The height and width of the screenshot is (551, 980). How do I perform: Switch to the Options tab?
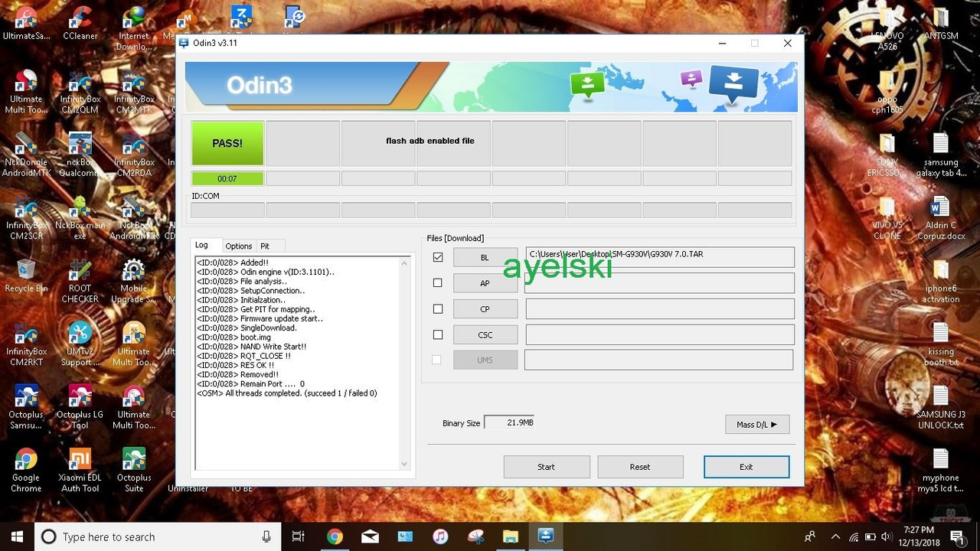point(239,246)
